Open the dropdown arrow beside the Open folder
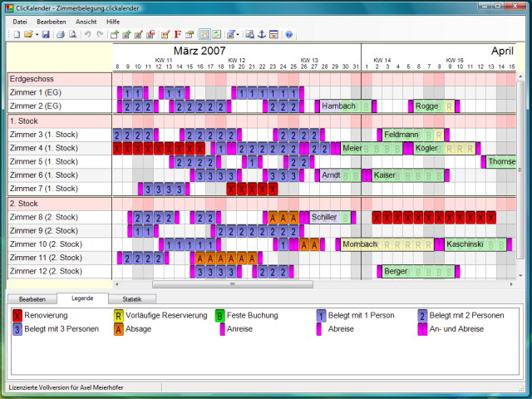 [x=37, y=35]
